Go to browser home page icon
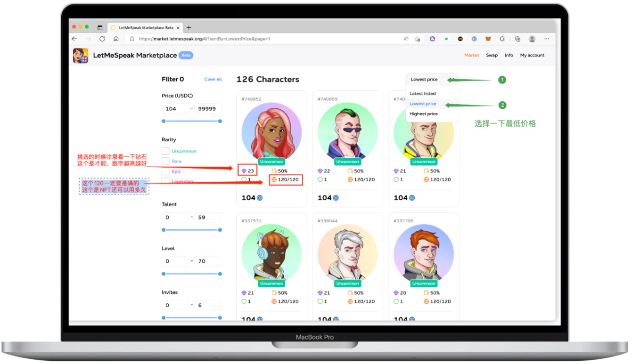Screen dimensions: 632x364 click(x=116, y=39)
